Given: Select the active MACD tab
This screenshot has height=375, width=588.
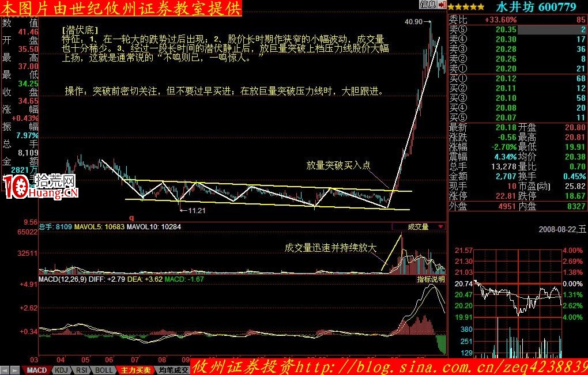Looking at the screenshot, I should [37, 370].
